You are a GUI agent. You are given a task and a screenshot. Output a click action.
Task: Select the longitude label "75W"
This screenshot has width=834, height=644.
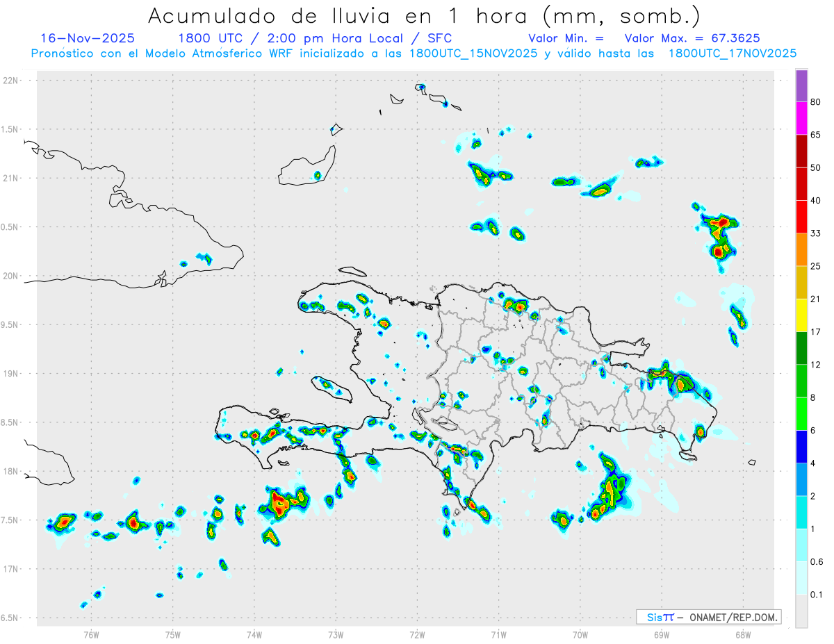[x=173, y=634]
